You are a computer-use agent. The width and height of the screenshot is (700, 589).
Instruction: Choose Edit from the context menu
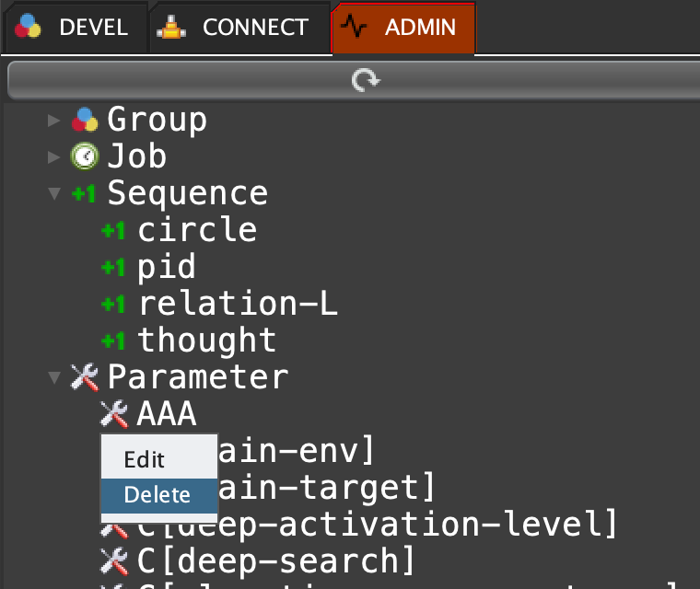click(144, 459)
